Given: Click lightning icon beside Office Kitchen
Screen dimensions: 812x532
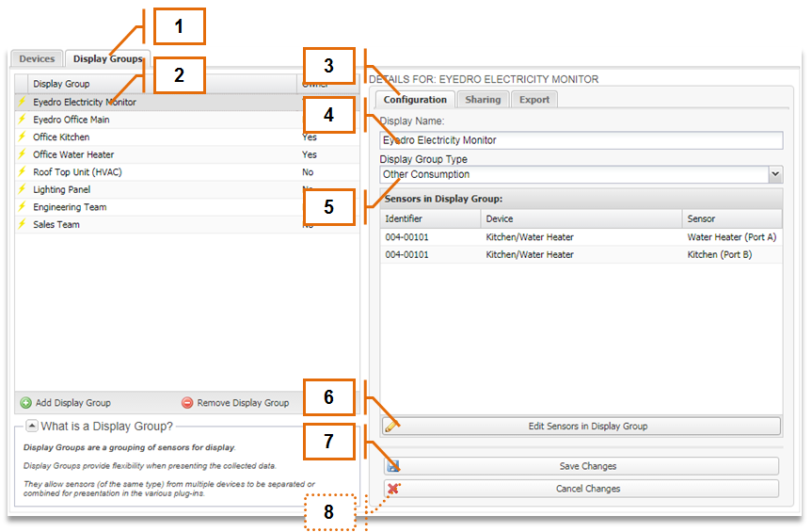Looking at the screenshot, I should (x=22, y=137).
